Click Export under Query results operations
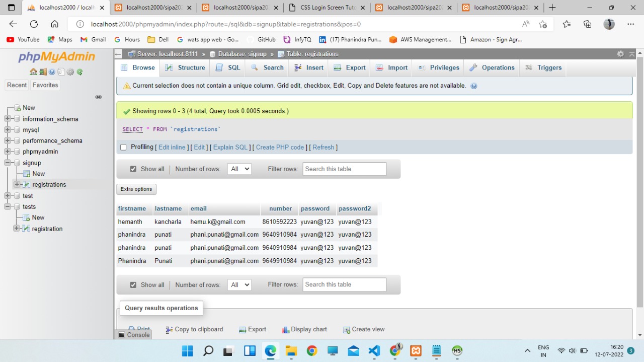 coord(253,329)
